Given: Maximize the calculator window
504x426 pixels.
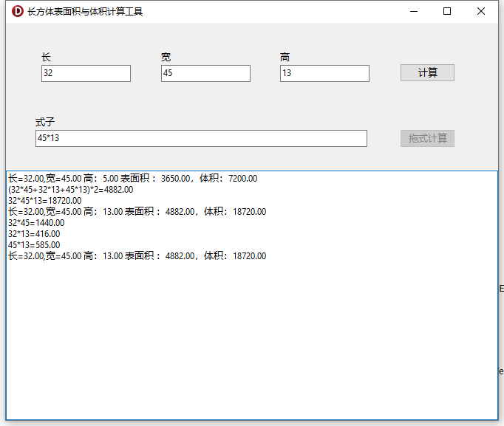Looking at the screenshot, I should point(447,12).
